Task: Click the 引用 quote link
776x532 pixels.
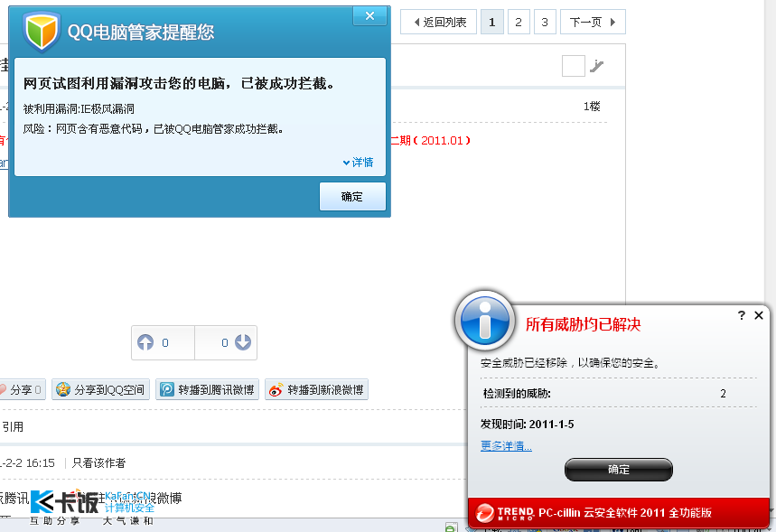Action: pyautogui.click(x=13, y=426)
